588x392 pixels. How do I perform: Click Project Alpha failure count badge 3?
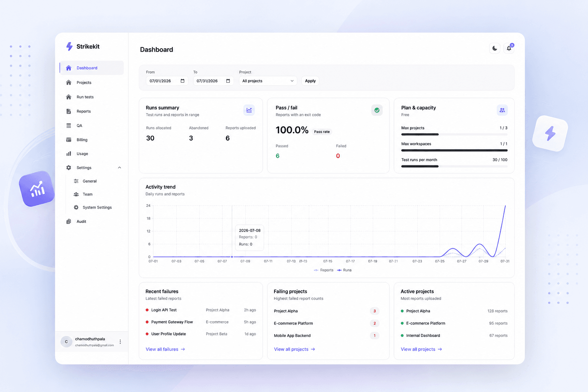(374, 311)
